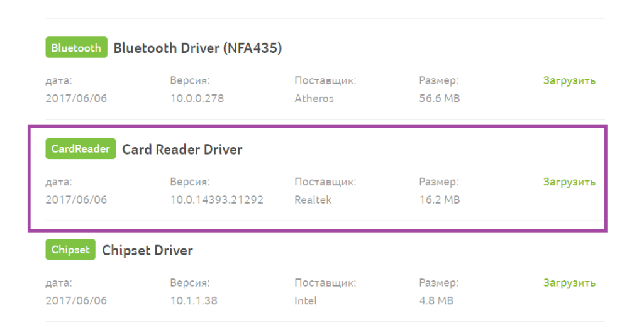The image size is (644, 335).
Task: Click the Intel vendor name
Action: point(305,300)
